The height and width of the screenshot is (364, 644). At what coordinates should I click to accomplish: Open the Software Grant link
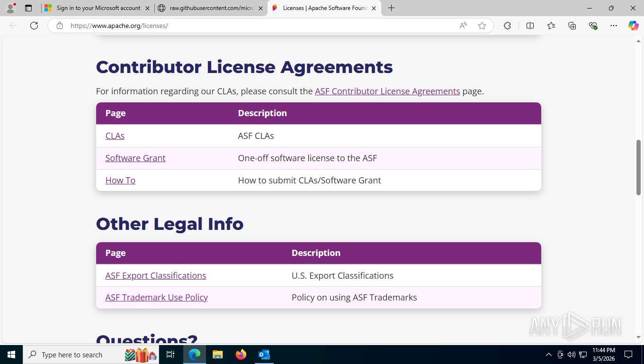[135, 158]
